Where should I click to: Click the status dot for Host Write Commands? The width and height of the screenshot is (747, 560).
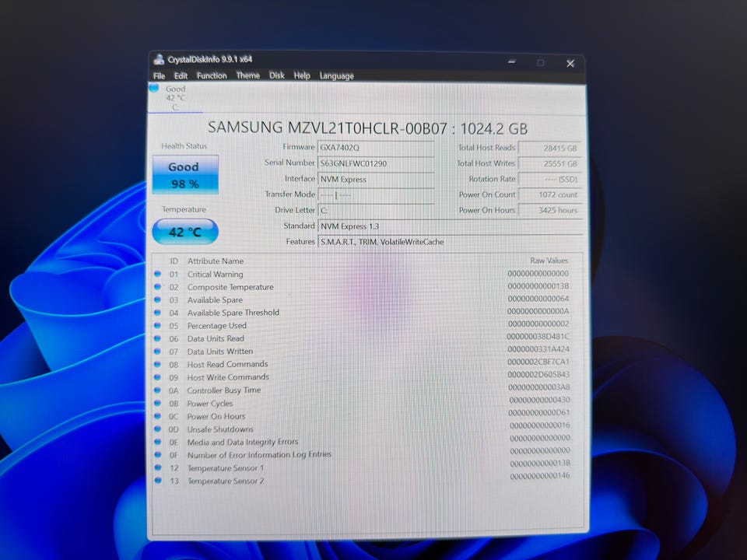[x=158, y=377]
